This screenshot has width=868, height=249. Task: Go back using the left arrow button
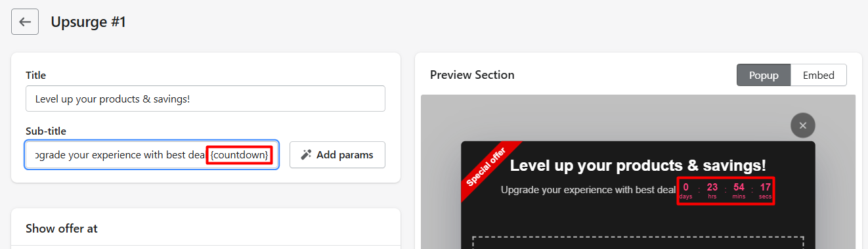tap(25, 22)
